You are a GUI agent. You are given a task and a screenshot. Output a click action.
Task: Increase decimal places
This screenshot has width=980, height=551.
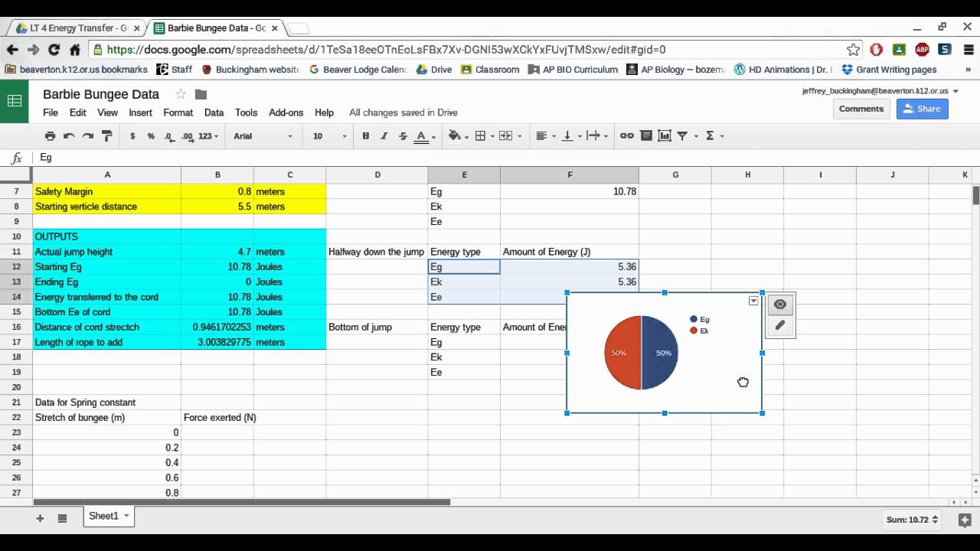pos(188,136)
